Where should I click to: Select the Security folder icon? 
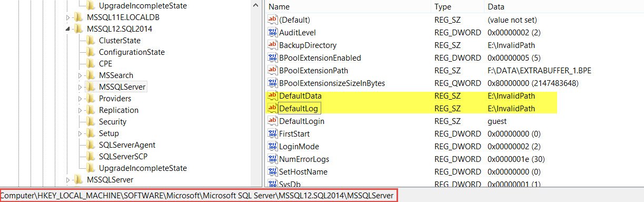click(90, 122)
